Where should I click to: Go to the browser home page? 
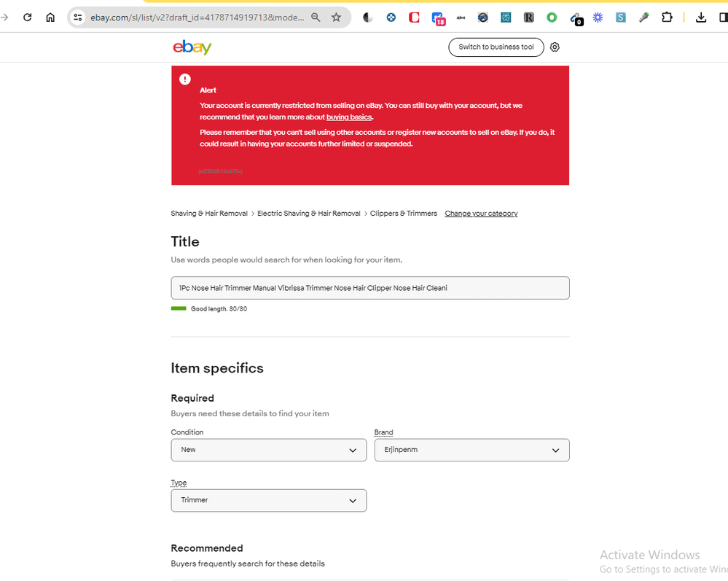(50, 17)
